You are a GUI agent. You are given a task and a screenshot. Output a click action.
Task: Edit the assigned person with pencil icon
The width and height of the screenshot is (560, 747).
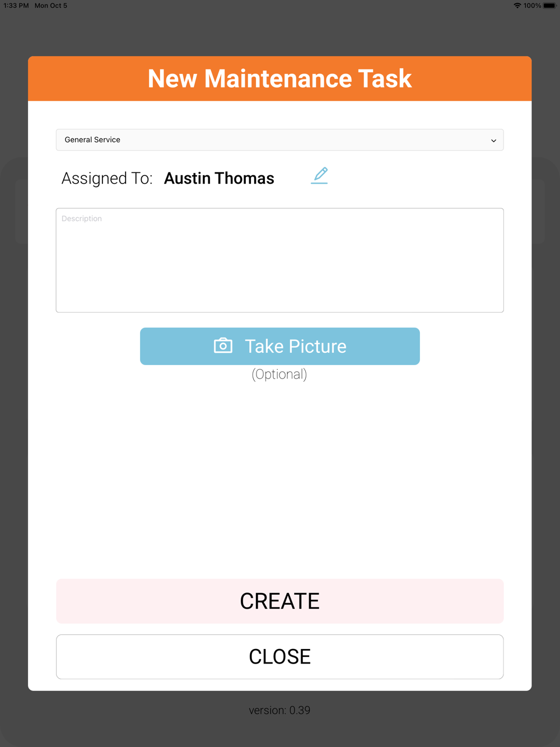pos(319,176)
